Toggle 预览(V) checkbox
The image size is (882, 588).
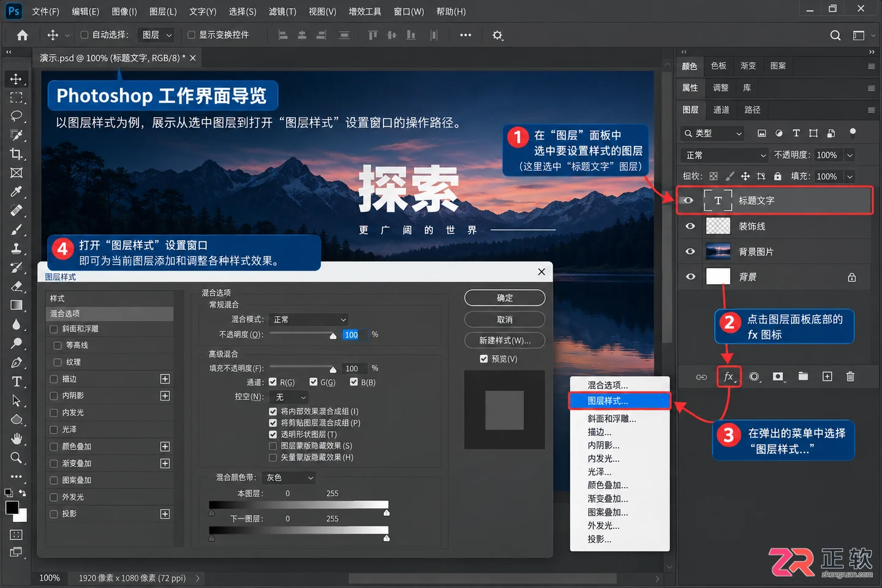click(484, 359)
